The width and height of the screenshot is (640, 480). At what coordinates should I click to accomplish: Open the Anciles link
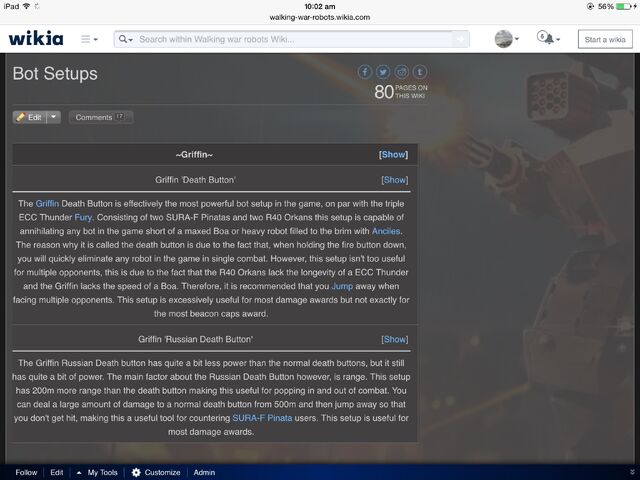386,231
